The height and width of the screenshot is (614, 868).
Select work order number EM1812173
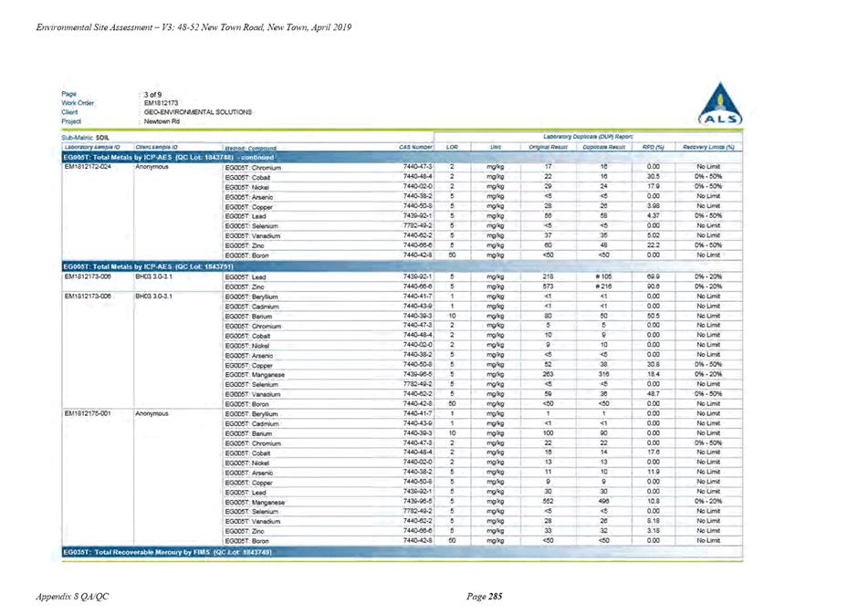click(161, 103)
